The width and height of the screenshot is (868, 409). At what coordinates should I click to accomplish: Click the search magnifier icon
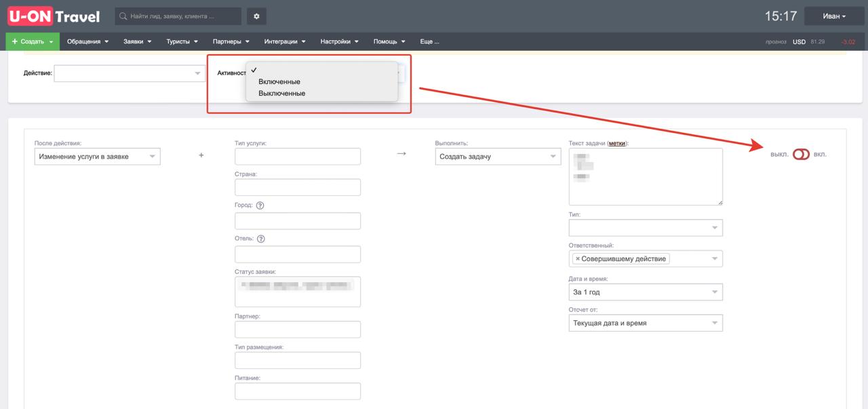[123, 16]
